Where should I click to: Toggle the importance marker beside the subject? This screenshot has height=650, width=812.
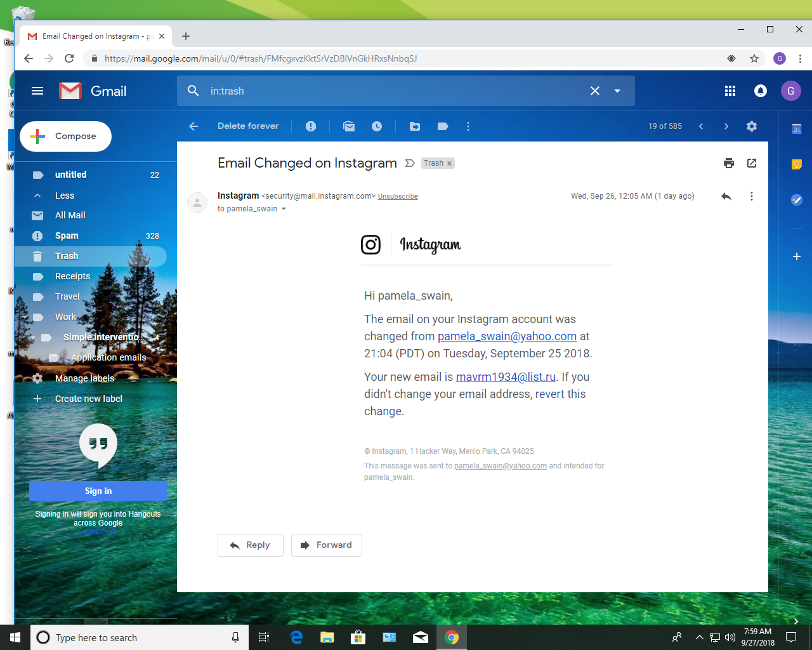pyautogui.click(x=410, y=163)
